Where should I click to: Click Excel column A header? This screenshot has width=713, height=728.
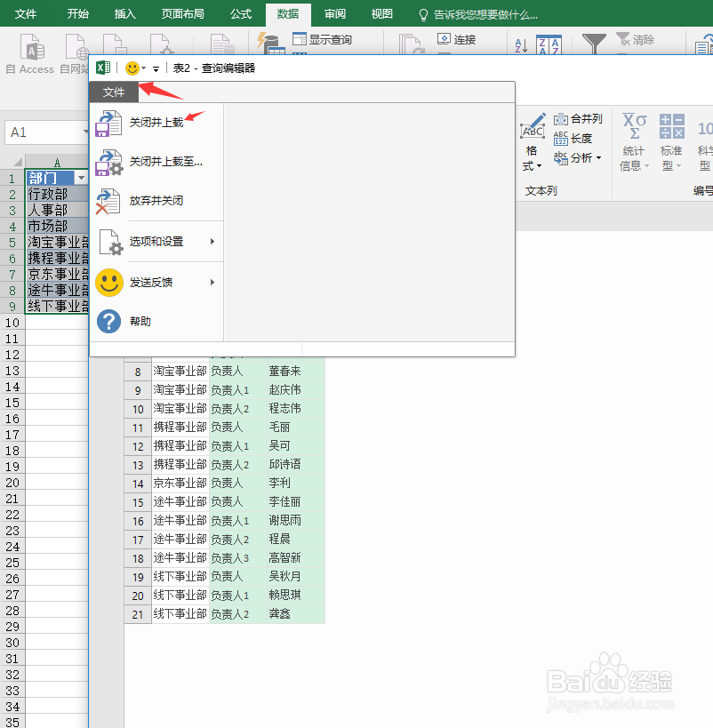click(57, 163)
